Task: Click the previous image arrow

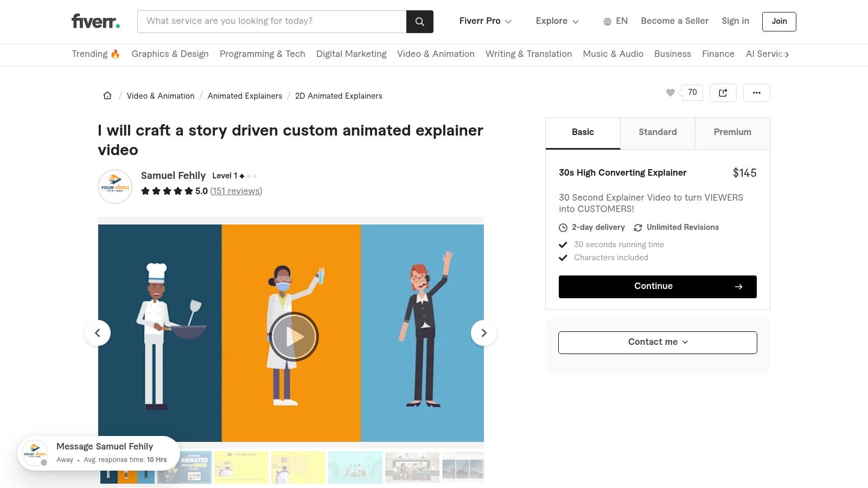Action: point(98,333)
